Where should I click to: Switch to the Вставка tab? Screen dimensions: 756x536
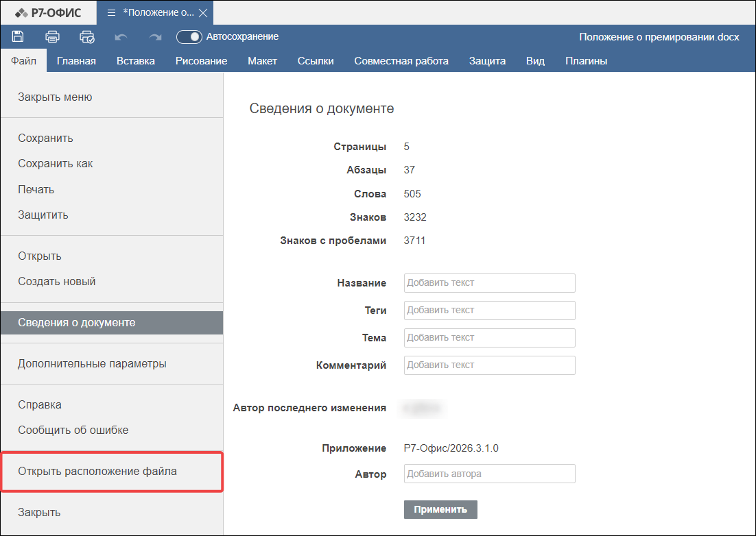[x=135, y=61]
